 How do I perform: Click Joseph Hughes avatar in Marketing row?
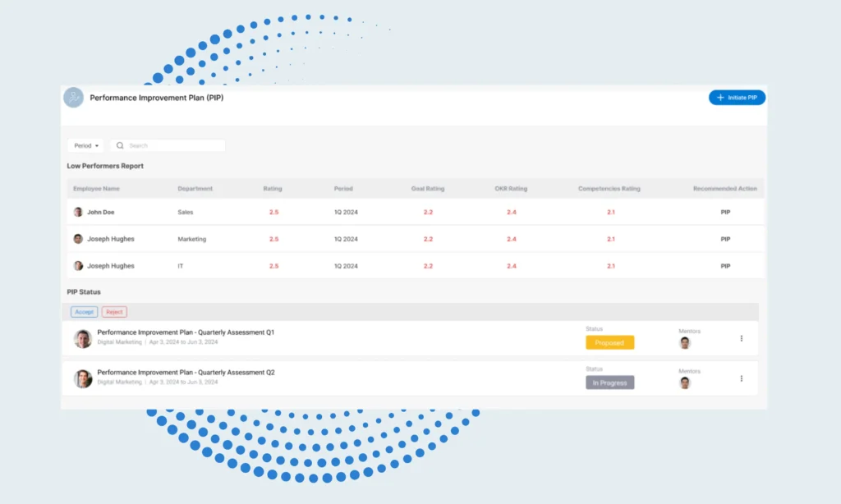tap(78, 239)
